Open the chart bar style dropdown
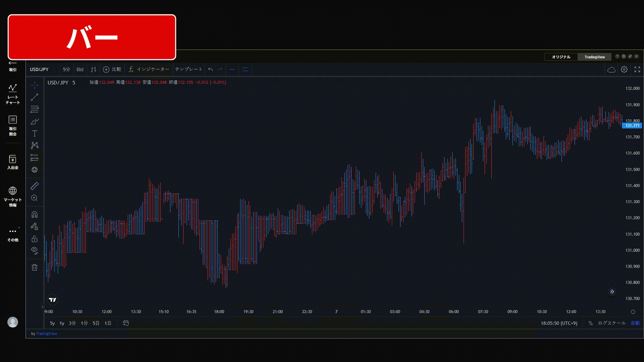 click(x=94, y=69)
